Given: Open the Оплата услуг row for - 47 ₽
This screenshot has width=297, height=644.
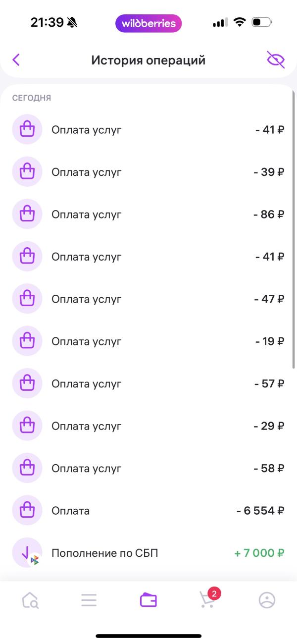Looking at the screenshot, I should point(148,299).
